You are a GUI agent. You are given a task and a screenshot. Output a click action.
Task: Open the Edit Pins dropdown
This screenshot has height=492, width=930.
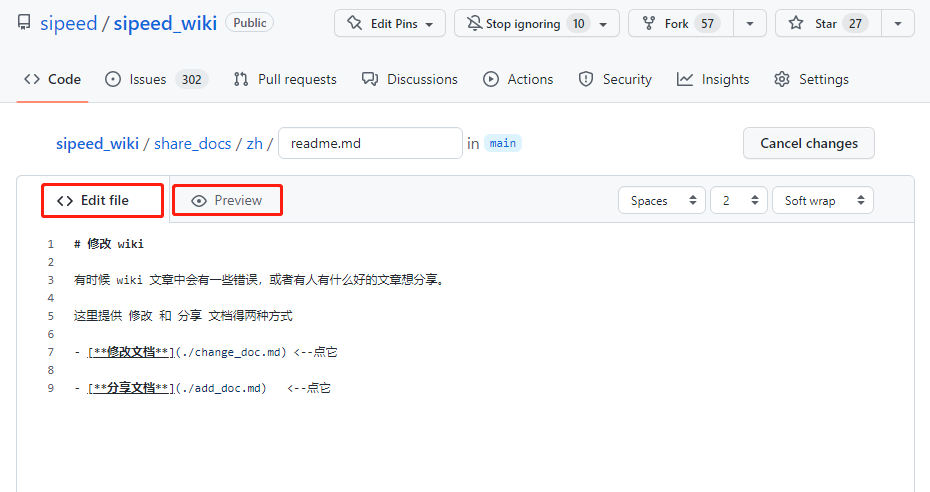(390, 23)
